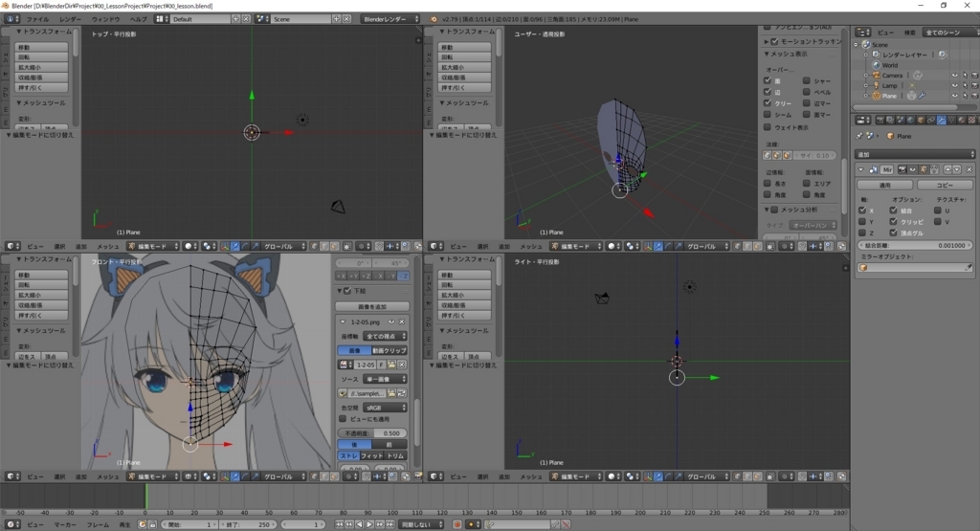Play the animation in reverse

(360, 524)
